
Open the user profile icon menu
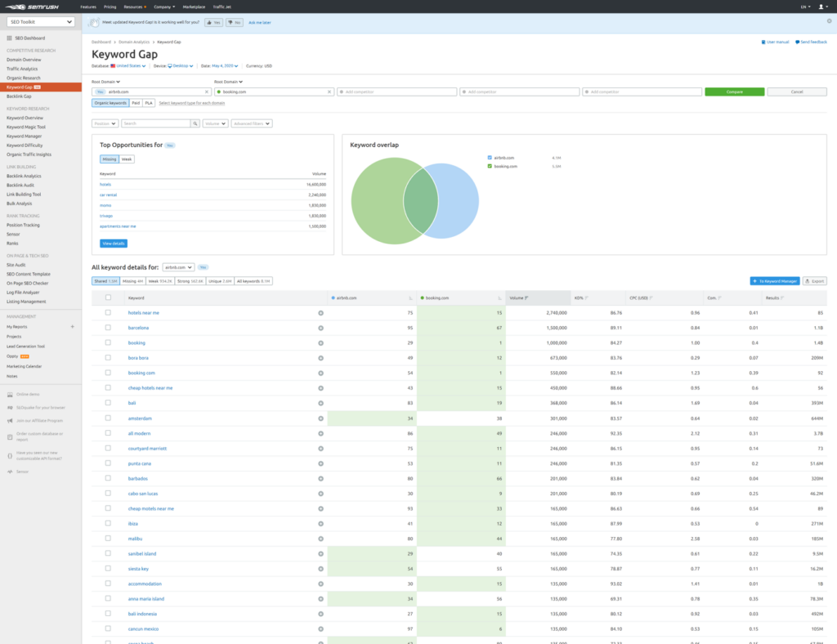click(822, 7)
